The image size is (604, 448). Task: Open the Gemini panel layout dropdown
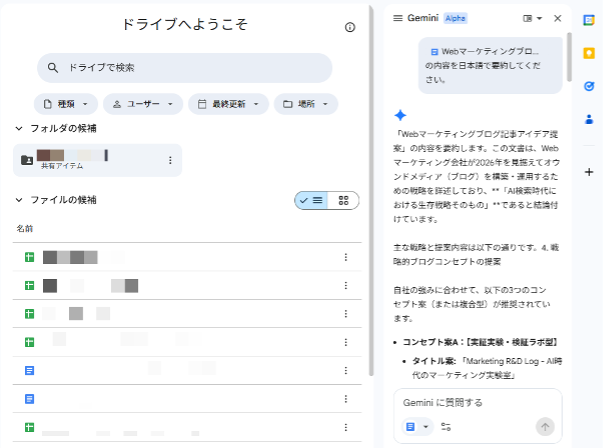tap(532, 18)
